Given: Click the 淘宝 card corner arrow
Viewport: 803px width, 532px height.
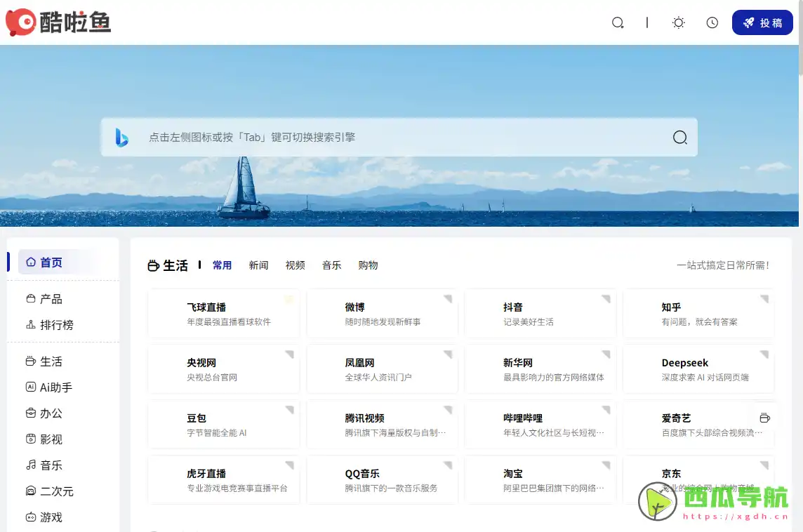Looking at the screenshot, I should click(607, 465).
